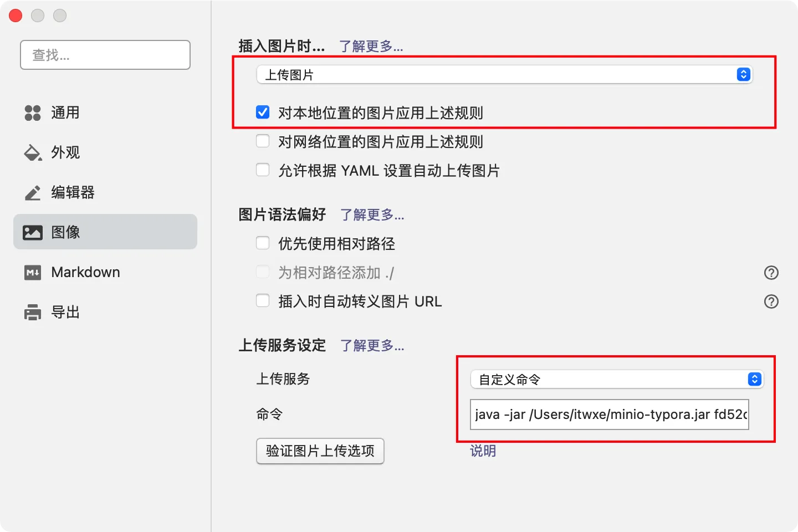Open 了解更多 link next to 上传服务设定
Screen dimensions: 798x532
[x=372, y=346]
